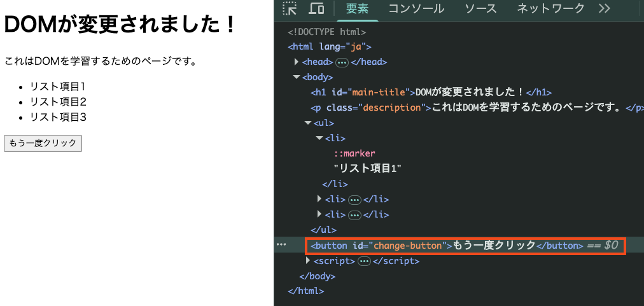644x306 pixels.
Task: Open the ネットワーク tab
Action: point(550,9)
